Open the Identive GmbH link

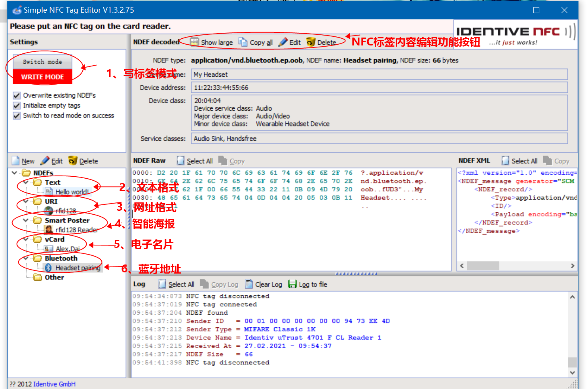click(x=54, y=384)
